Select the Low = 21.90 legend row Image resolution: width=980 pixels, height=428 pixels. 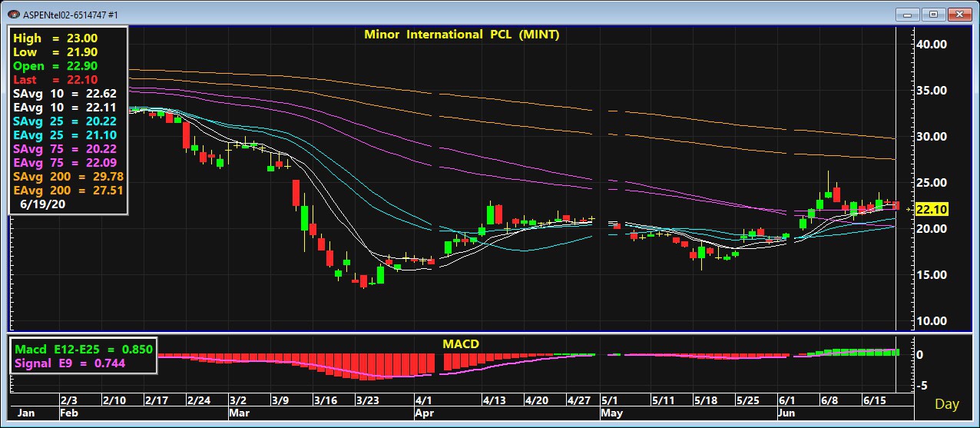point(55,52)
